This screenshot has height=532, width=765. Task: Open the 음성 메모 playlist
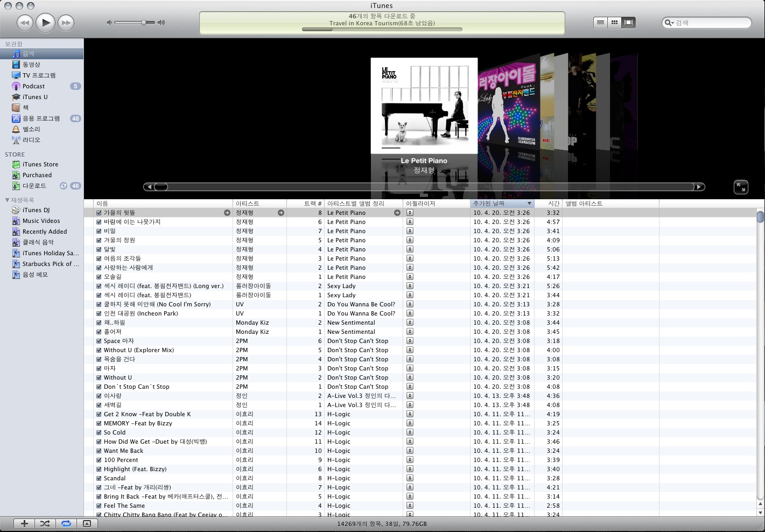point(42,275)
